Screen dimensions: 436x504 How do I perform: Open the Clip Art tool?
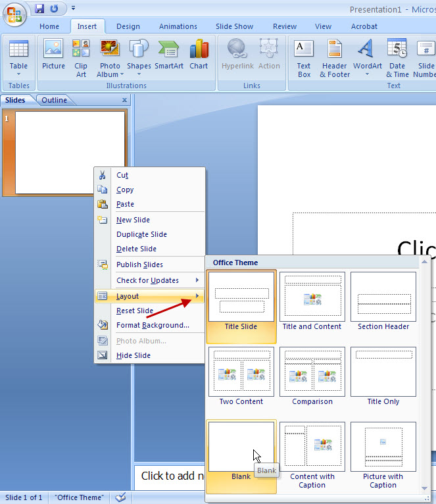pos(81,59)
